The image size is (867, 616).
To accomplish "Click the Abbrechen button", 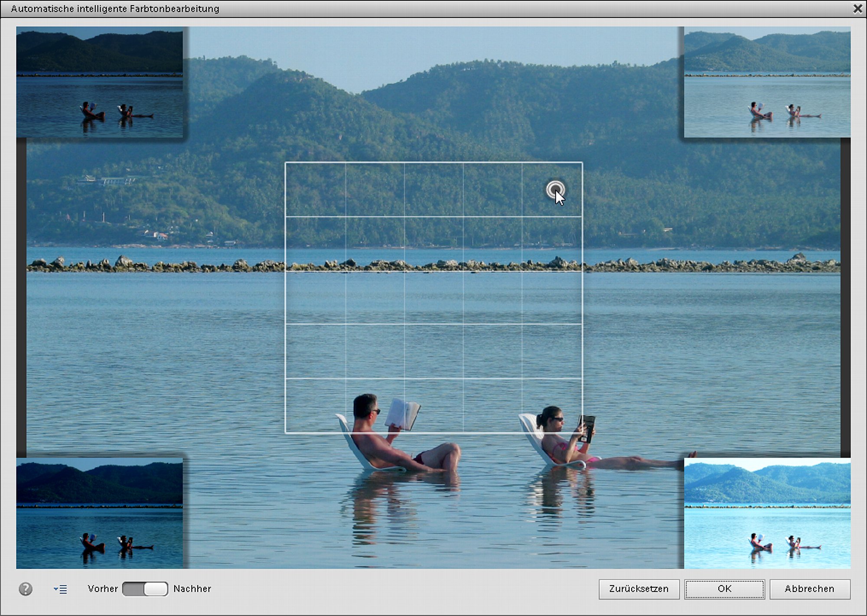I will pos(810,589).
